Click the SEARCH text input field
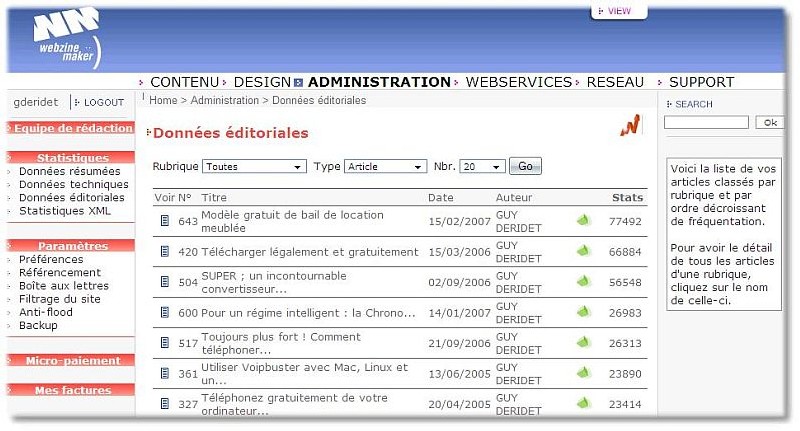800x431 pixels. 706,123
